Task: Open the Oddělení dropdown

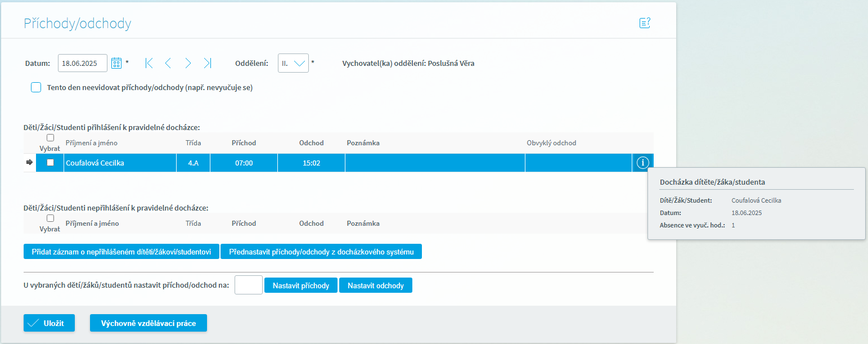Action: point(293,63)
